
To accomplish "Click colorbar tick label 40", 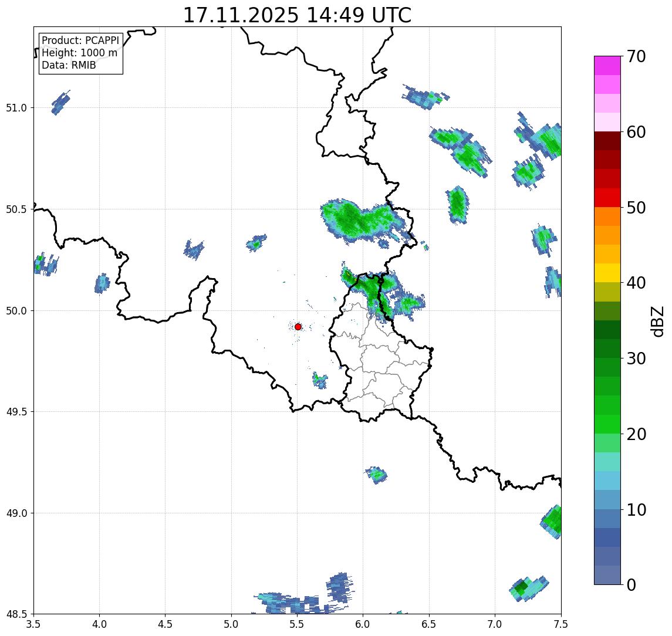I will tap(636, 283).
